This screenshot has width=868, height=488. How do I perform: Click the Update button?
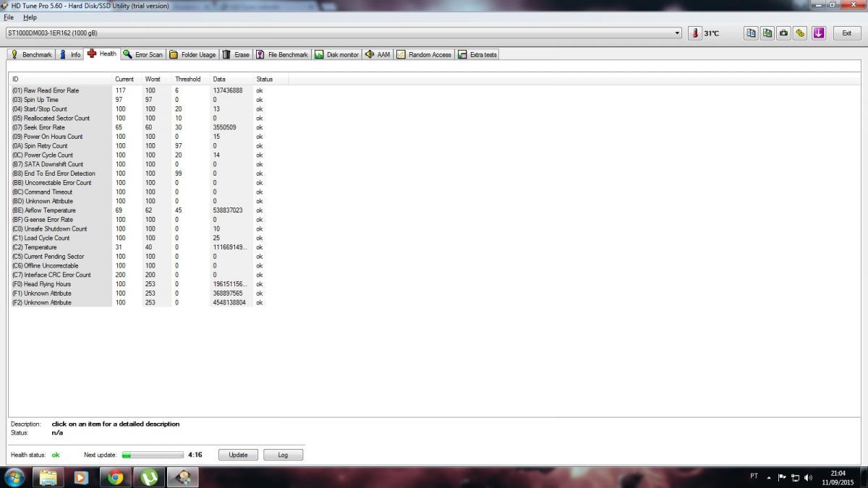(238, 455)
